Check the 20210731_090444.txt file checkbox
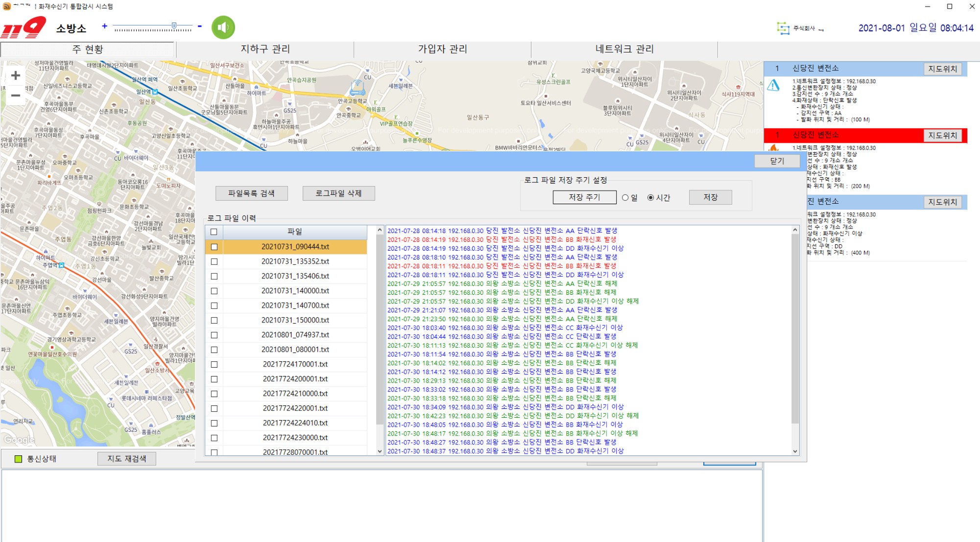This screenshot has height=542, width=980. click(x=214, y=247)
